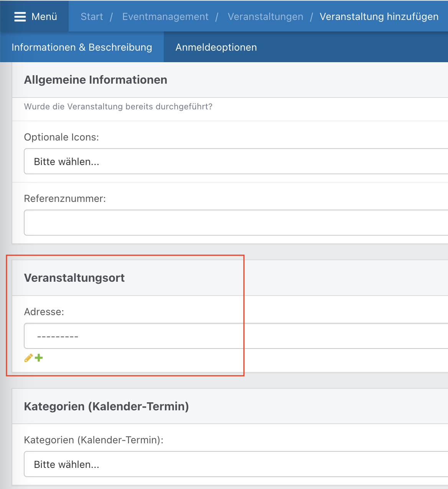
Task: Go to Start in the breadcrumb
Action: tap(92, 17)
